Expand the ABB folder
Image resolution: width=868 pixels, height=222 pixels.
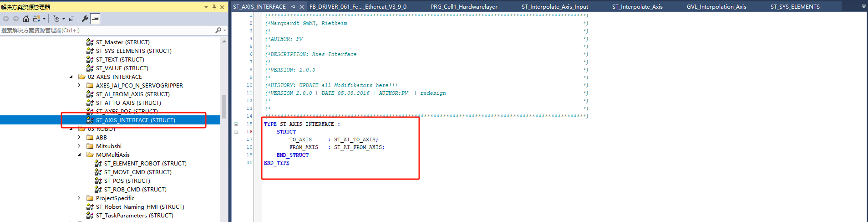click(x=79, y=137)
